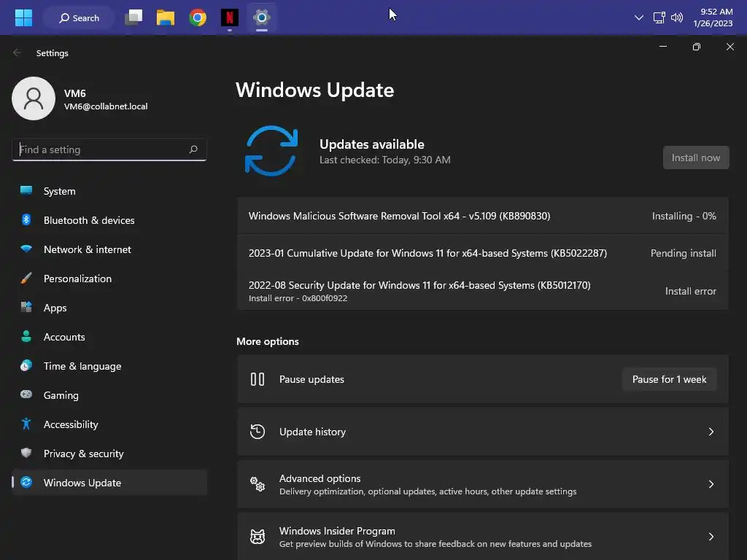The image size is (747, 560).
Task: Click System monitor icon in sidebar
Action: tap(26, 190)
